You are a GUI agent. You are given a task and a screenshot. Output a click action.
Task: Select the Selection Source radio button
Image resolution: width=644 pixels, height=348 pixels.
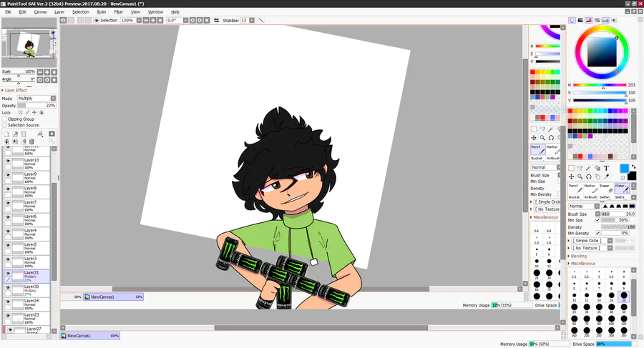coord(5,125)
